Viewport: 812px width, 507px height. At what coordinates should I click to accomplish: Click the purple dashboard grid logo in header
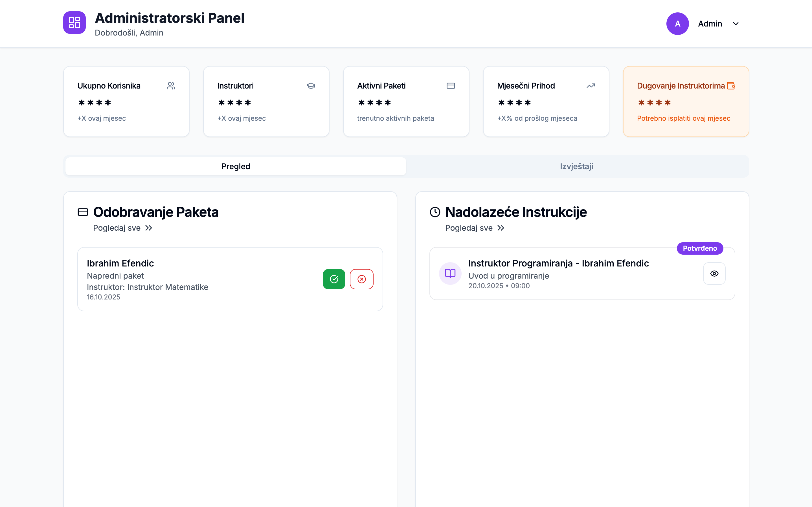(74, 23)
